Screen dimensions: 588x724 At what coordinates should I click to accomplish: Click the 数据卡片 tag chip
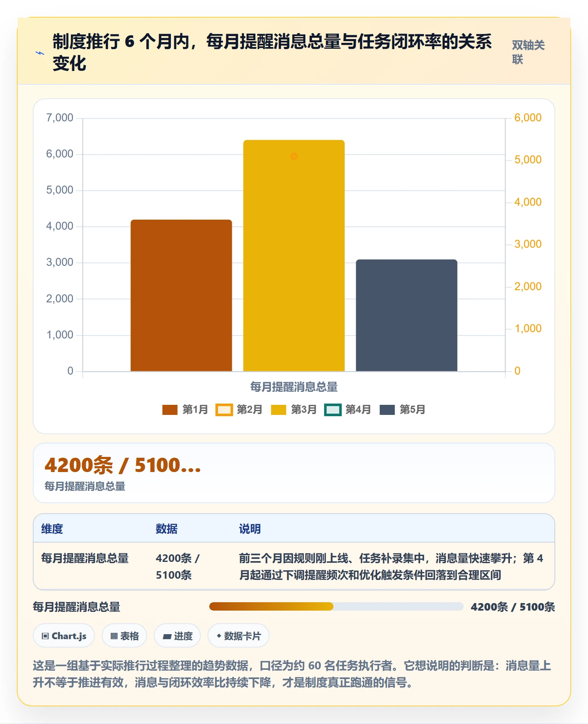[x=239, y=636]
